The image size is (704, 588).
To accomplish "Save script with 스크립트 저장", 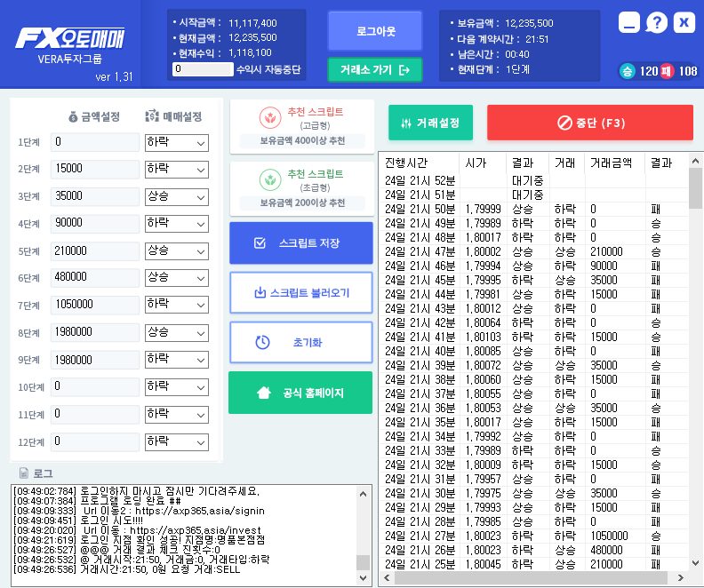I will (x=301, y=242).
